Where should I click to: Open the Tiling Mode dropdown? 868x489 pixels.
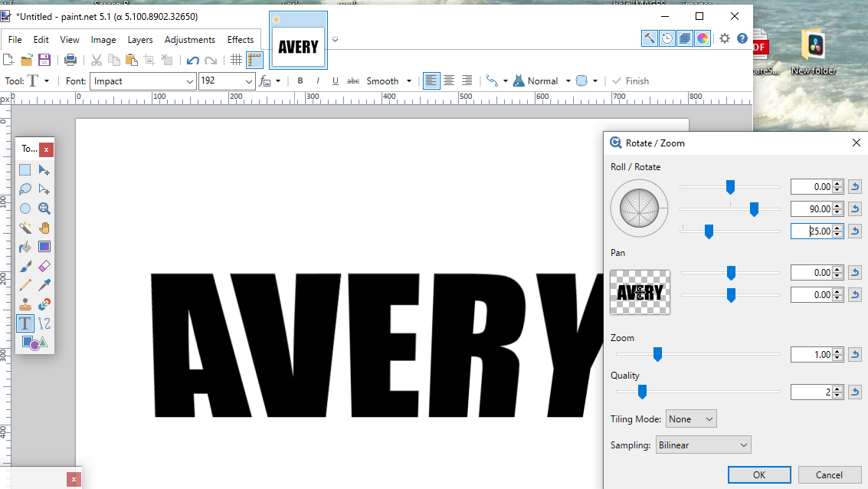(x=691, y=418)
